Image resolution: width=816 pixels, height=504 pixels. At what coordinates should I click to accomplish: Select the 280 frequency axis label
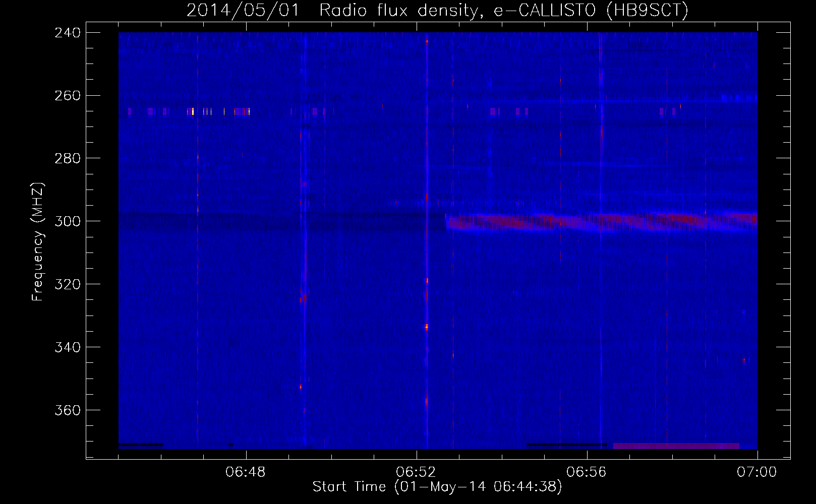[67, 158]
